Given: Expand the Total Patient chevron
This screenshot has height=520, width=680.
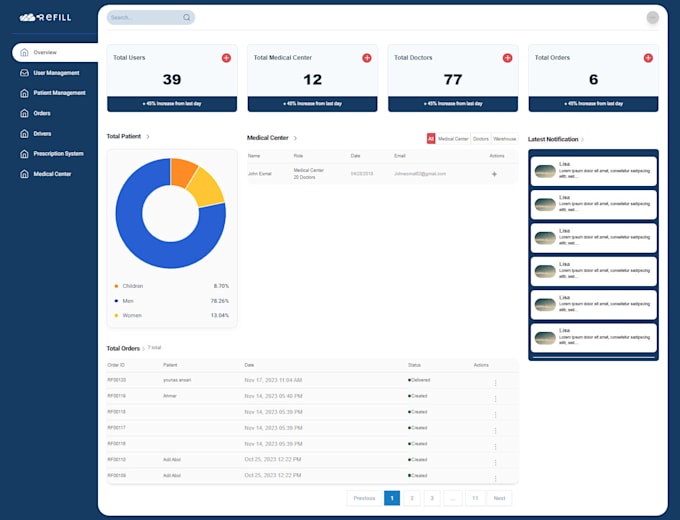Looking at the screenshot, I should click(x=148, y=137).
